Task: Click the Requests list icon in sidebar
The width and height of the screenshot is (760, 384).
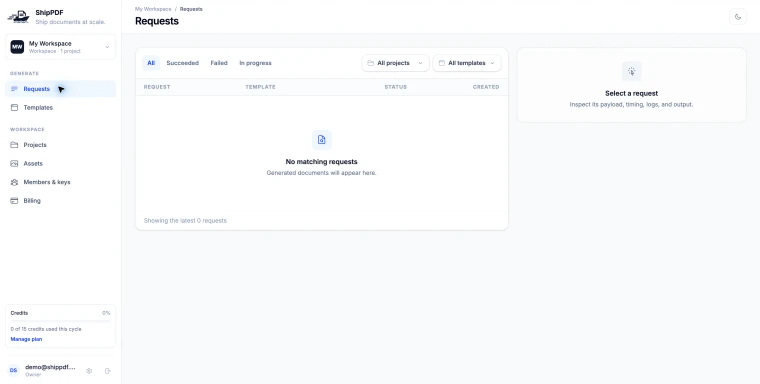Action: click(x=14, y=89)
